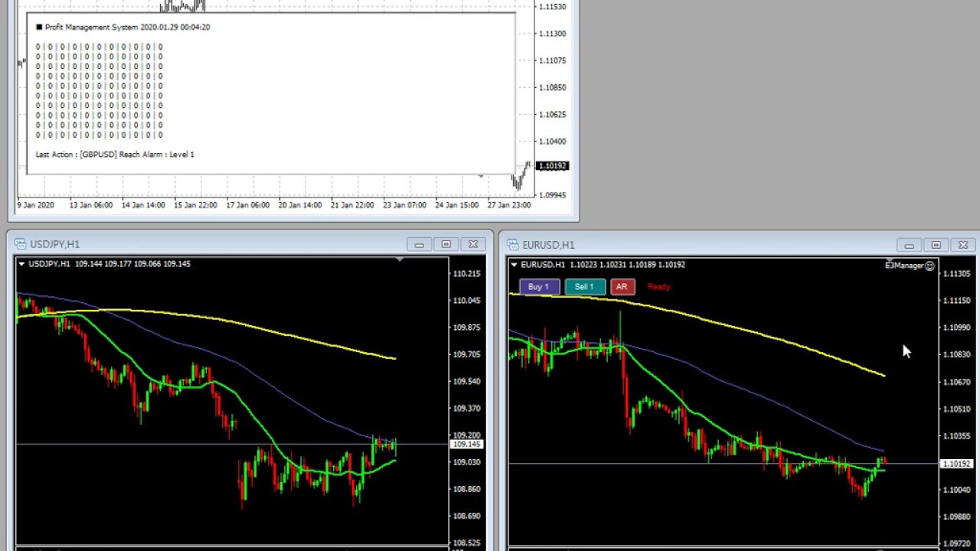
Task: Click the 110.215 price scale label on USDJPY
Action: pyautogui.click(x=467, y=274)
